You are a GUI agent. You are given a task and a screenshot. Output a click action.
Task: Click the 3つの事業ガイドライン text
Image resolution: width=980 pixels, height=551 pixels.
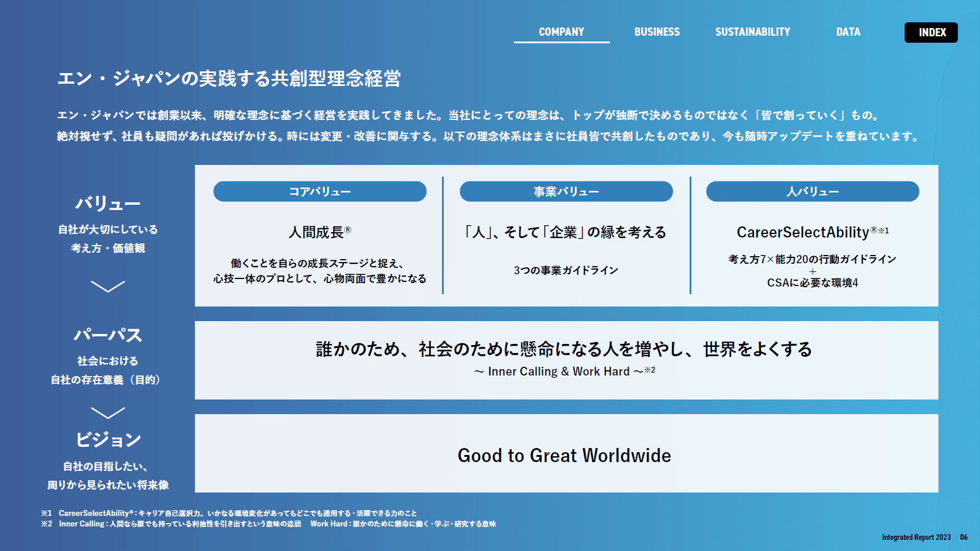566,270
